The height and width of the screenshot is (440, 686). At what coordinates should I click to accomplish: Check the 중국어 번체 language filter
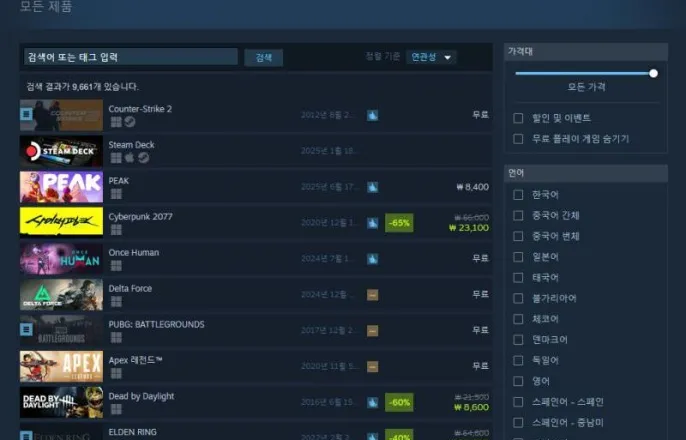click(518, 236)
